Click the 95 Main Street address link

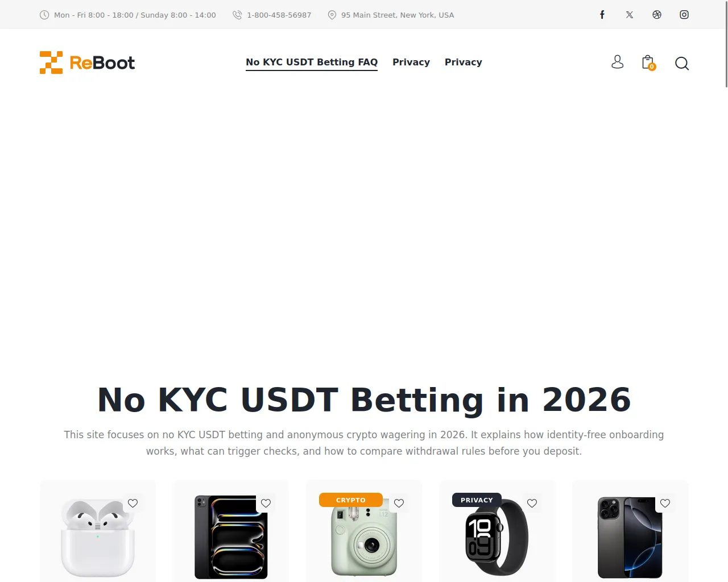398,15
